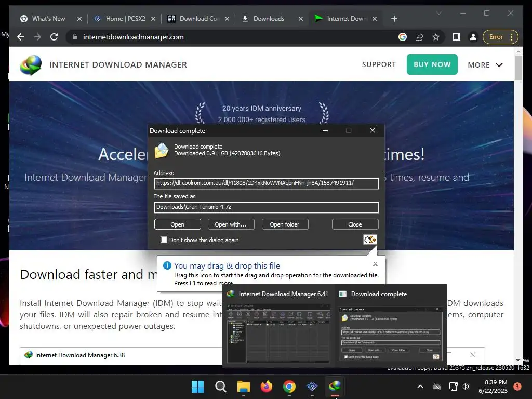Click the Chrome address bar URL

(134, 37)
